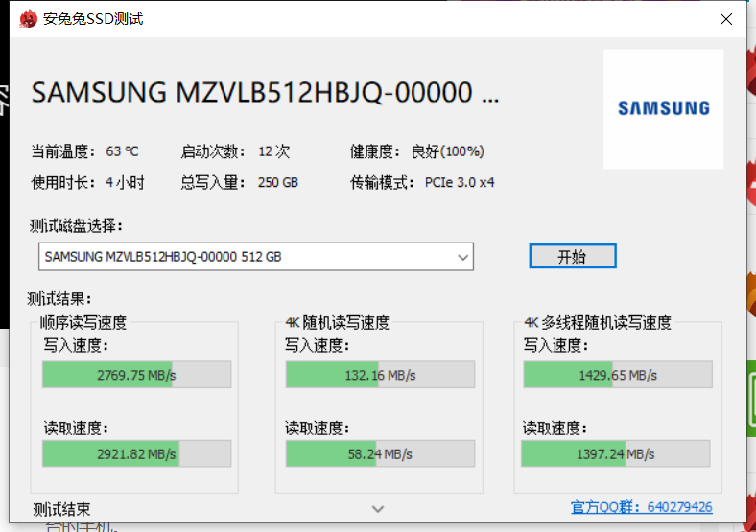Select the 4K random write bar 132.16 MB/s
Viewport: 756px width, 532px height.
380,375
